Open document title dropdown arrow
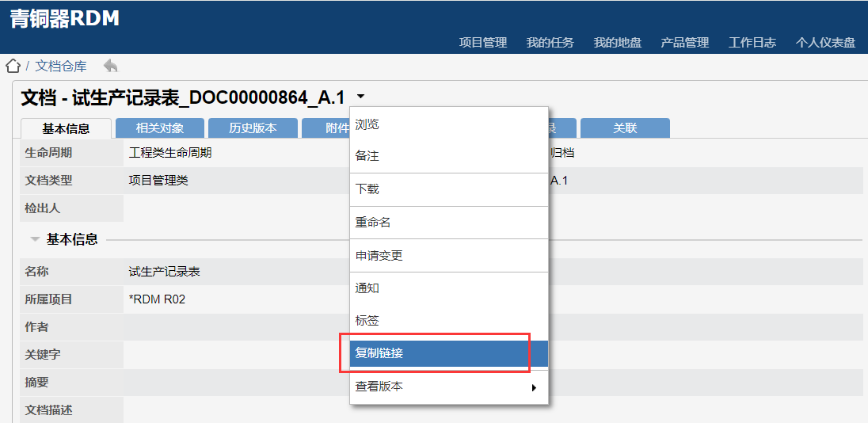Viewport: 868px width, 423px height. pos(360,97)
